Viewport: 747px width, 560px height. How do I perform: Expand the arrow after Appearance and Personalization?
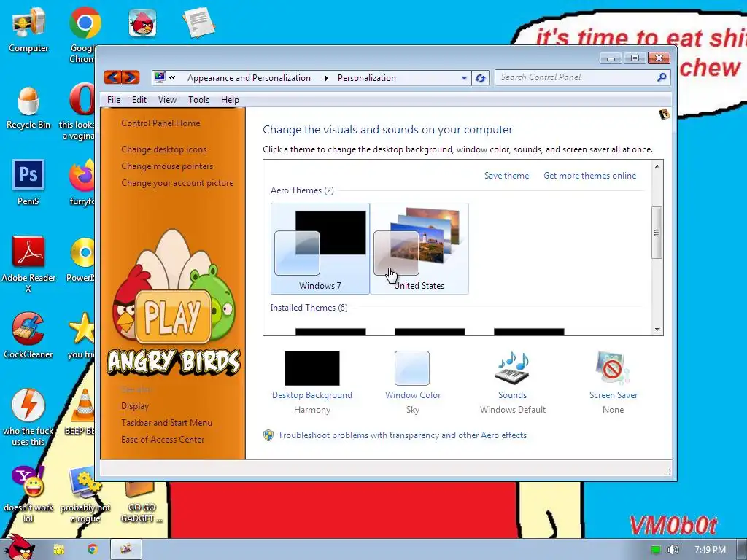point(326,78)
